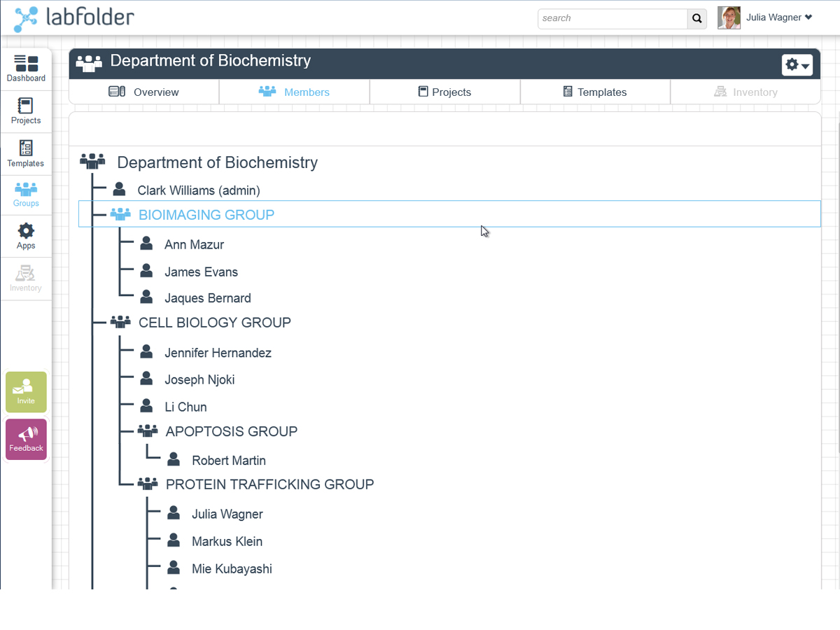This screenshot has height=630, width=840.
Task: Click the labfolder logo
Action: [74, 18]
